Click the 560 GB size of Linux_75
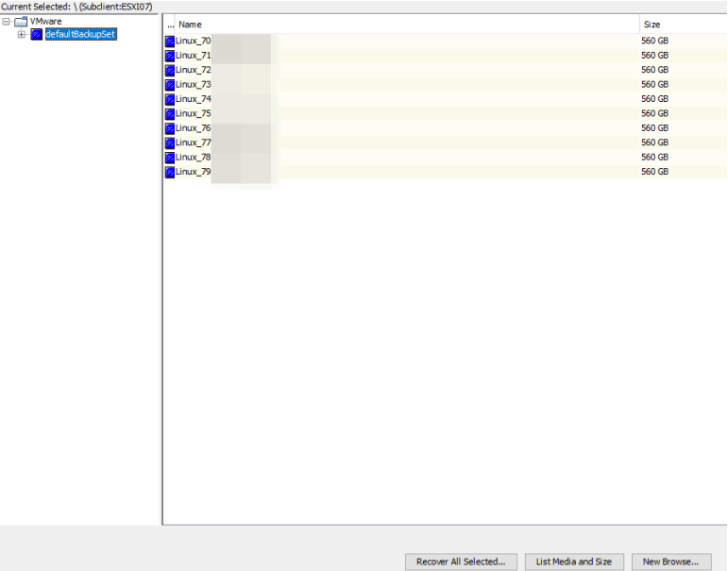 click(x=654, y=113)
